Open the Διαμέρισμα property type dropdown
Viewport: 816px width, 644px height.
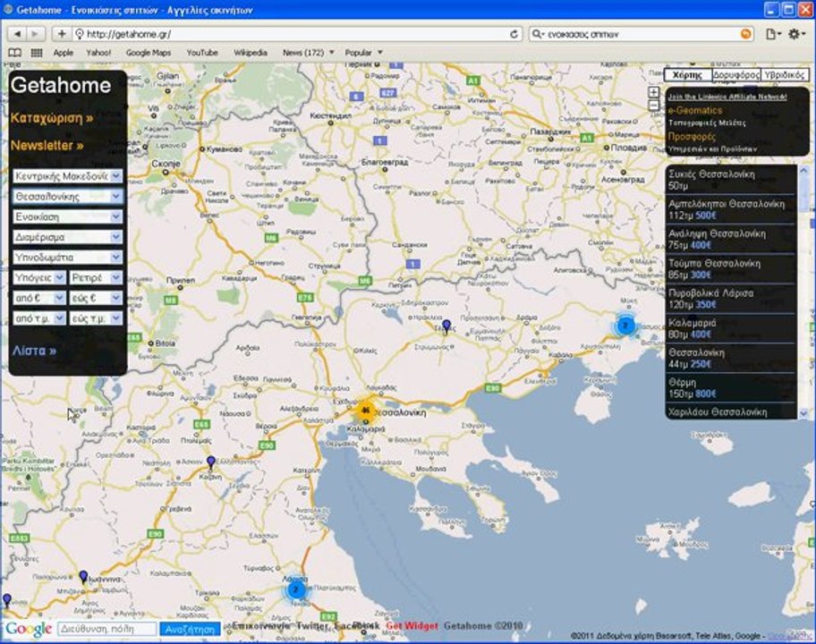pyautogui.click(x=68, y=237)
